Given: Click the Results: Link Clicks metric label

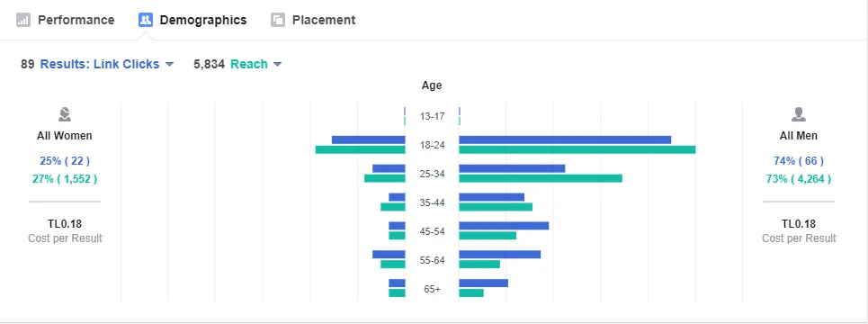Looking at the screenshot, I should click(100, 64).
